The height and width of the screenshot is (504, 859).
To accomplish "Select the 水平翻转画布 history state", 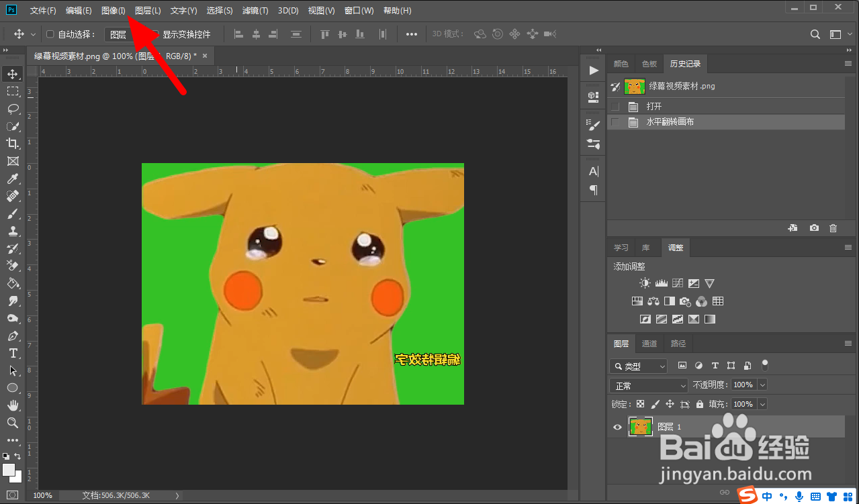I will coord(726,122).
